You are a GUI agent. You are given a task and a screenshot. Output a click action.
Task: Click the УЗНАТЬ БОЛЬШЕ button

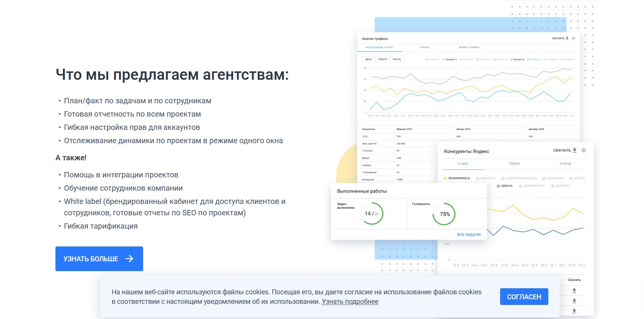tap(99, 259)
